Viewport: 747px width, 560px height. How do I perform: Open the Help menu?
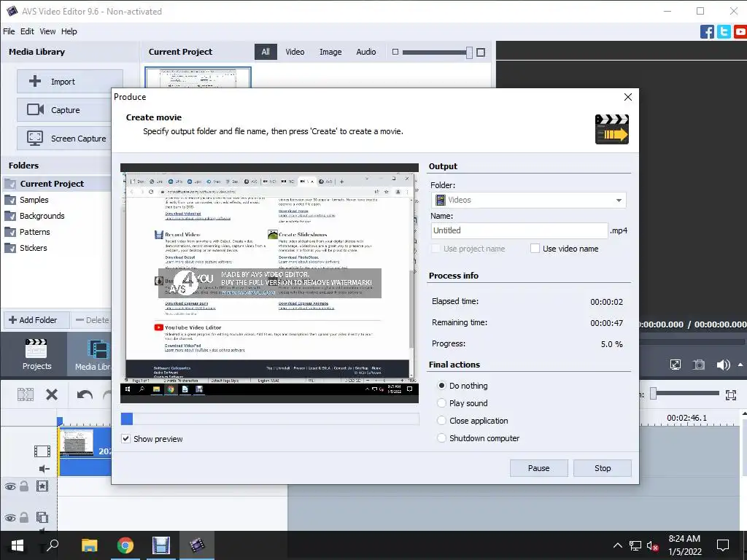[69, 31]
